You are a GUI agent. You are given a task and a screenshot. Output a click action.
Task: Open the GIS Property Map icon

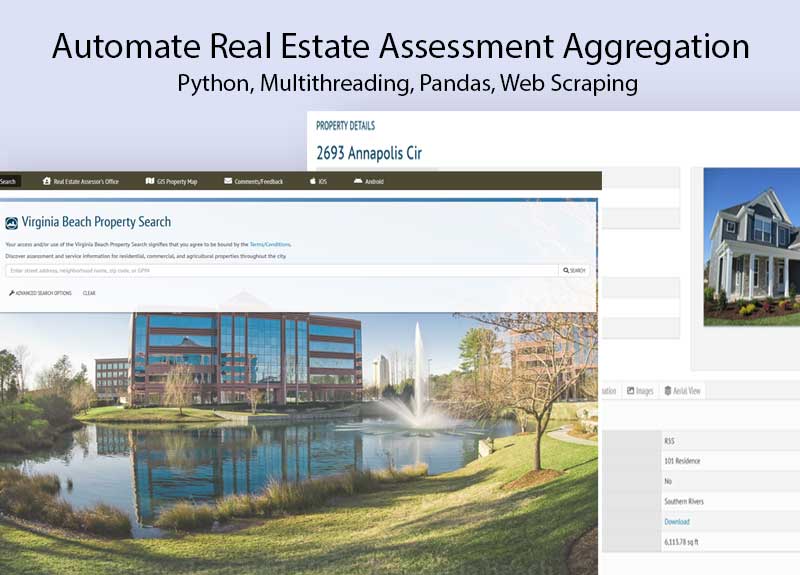[x=148, y=182]
